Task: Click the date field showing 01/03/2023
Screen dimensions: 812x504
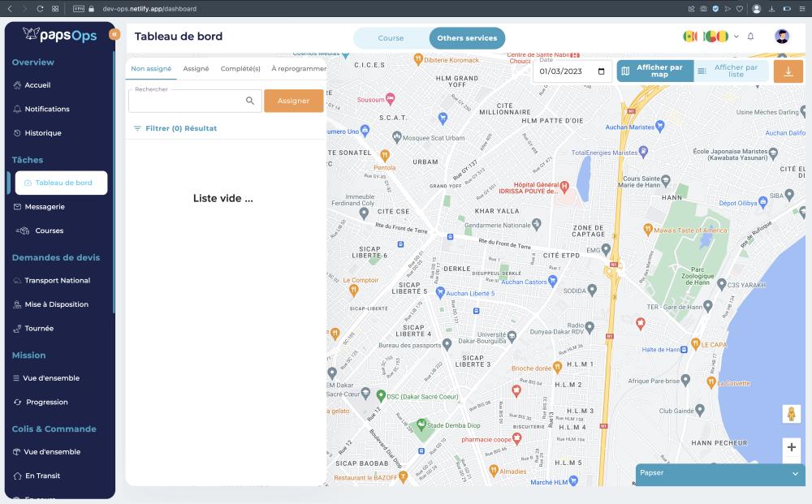Action: [572, 71]
